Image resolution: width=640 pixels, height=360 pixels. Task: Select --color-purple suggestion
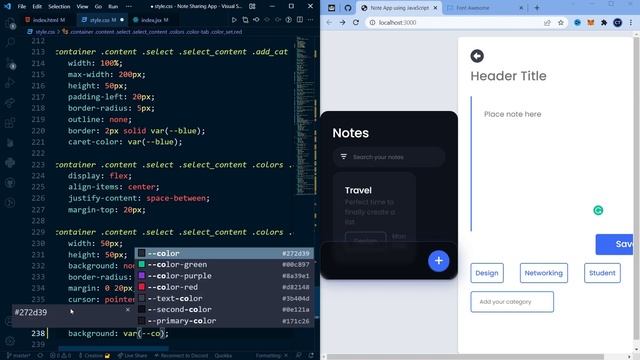click(224, 276)
